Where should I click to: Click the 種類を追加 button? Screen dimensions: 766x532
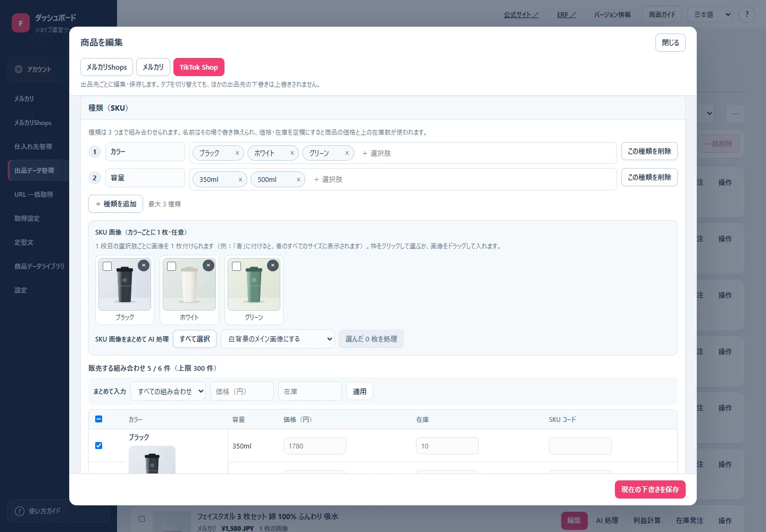(x=115, y=204)
